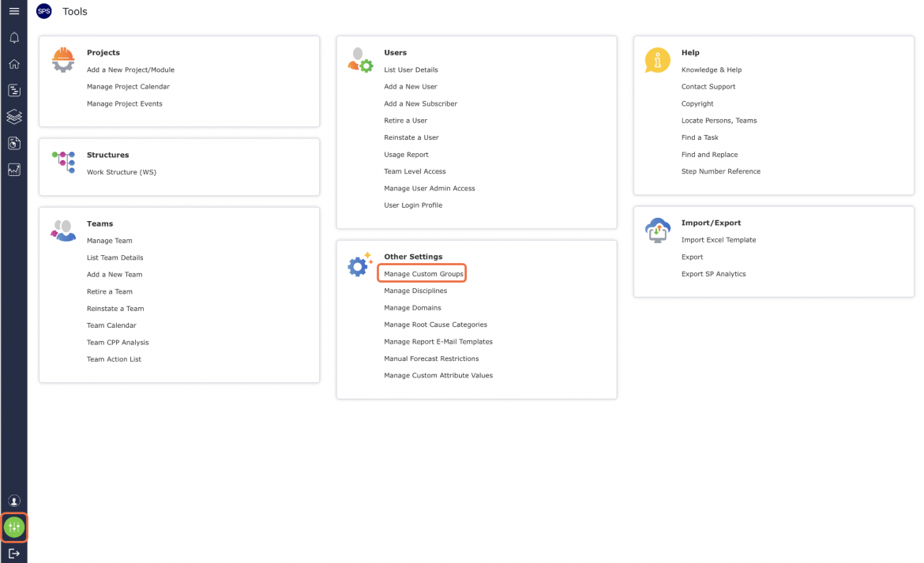The width and height of the screenshot is (924, 563).
Task: Open Manage Team
Action: pyautogui.click(x=110, y=241)
